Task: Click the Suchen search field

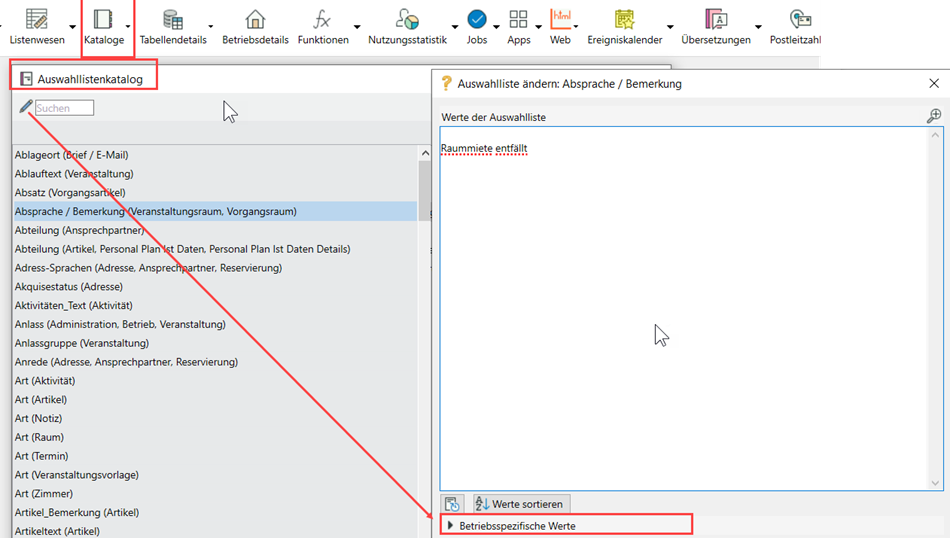Action: click(64, 107)
